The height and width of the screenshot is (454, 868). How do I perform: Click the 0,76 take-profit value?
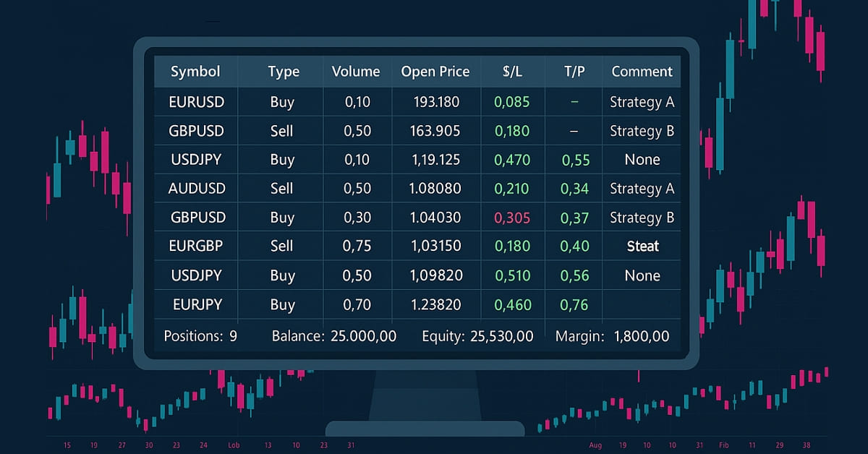(575, 304)
